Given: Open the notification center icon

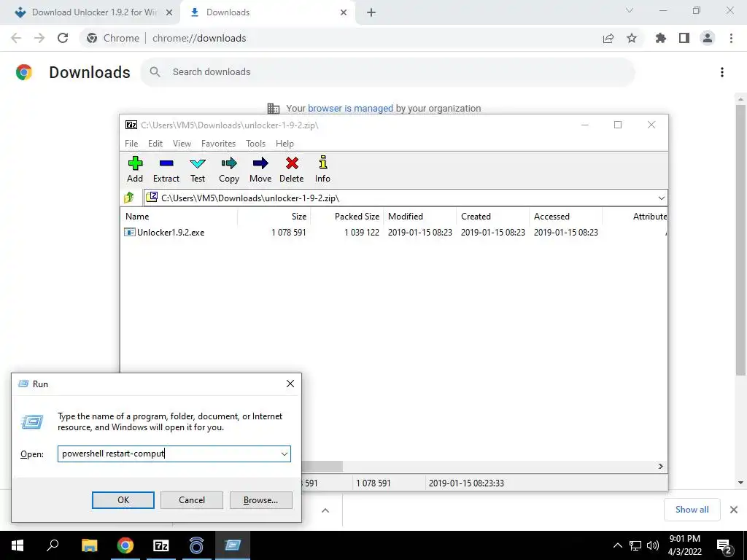Looking at the screenshot, I should (724, 545).
